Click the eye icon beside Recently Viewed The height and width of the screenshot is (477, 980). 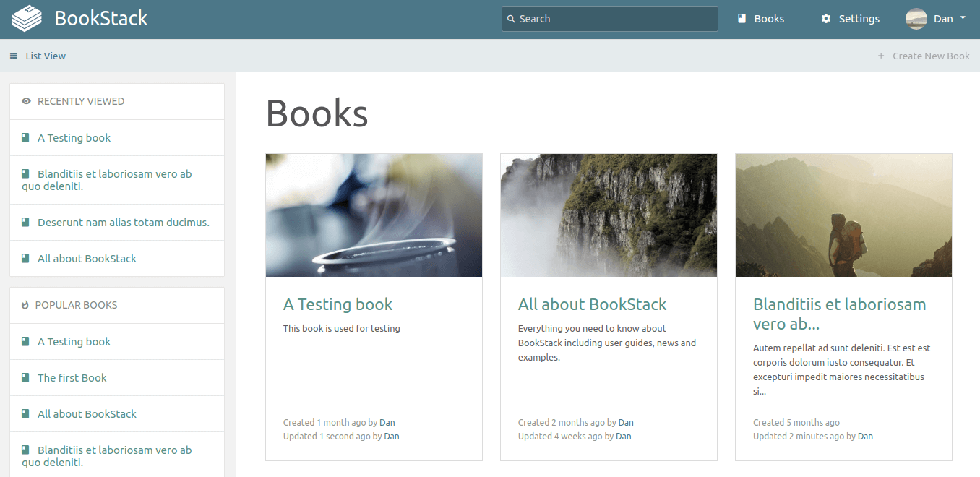tap(27, 101)
